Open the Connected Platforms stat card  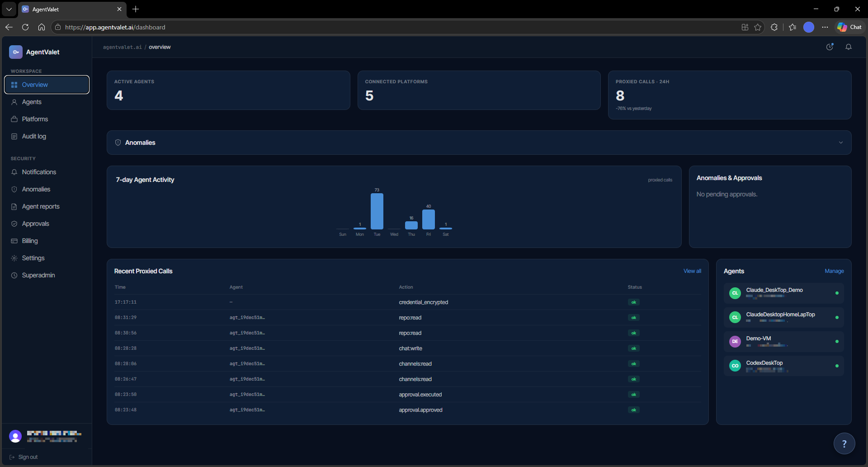point(479,90)
